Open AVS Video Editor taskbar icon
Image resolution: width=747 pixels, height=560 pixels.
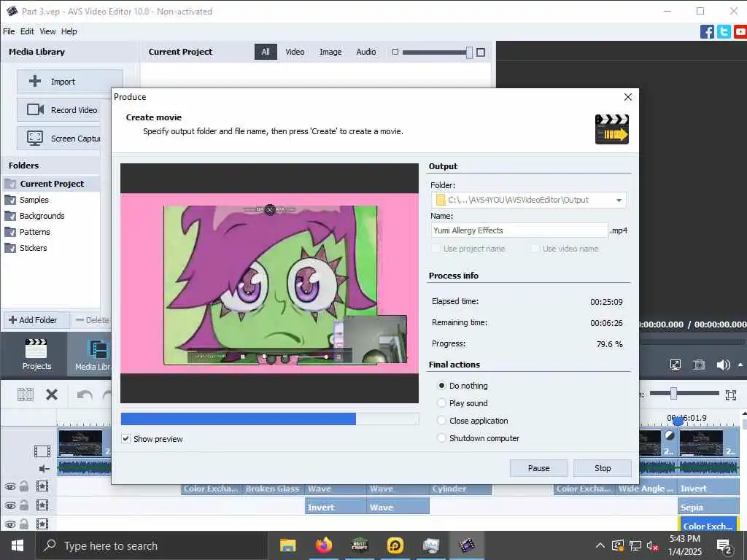click(x=467, y=545)
